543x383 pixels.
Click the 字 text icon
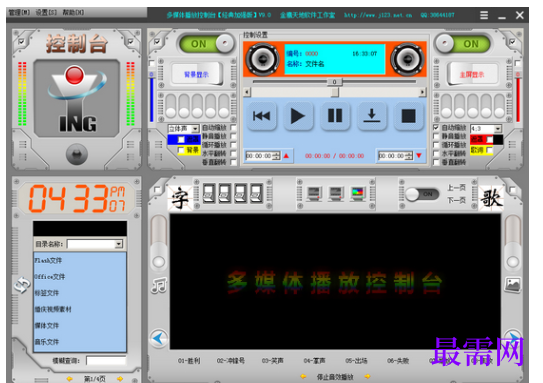(180, 198)
